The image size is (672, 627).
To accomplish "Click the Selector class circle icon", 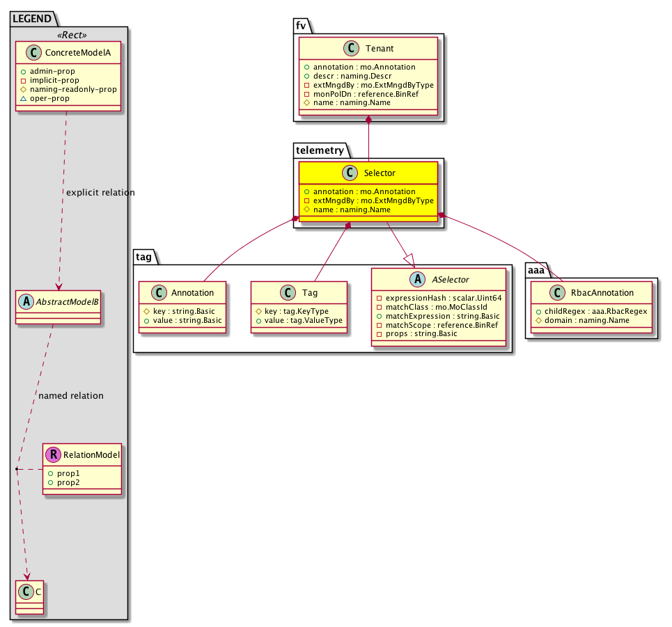I will tap(350, 173).
